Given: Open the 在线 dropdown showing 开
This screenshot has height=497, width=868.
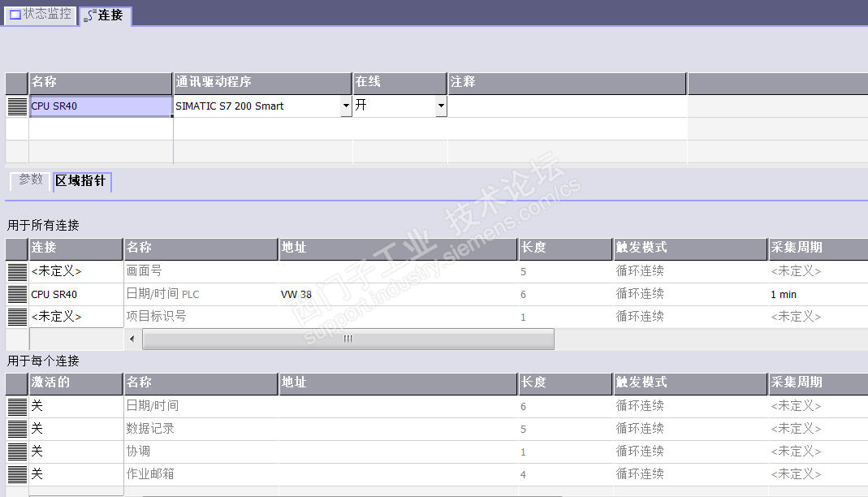Looking at the screenshot, I should 441,106.
